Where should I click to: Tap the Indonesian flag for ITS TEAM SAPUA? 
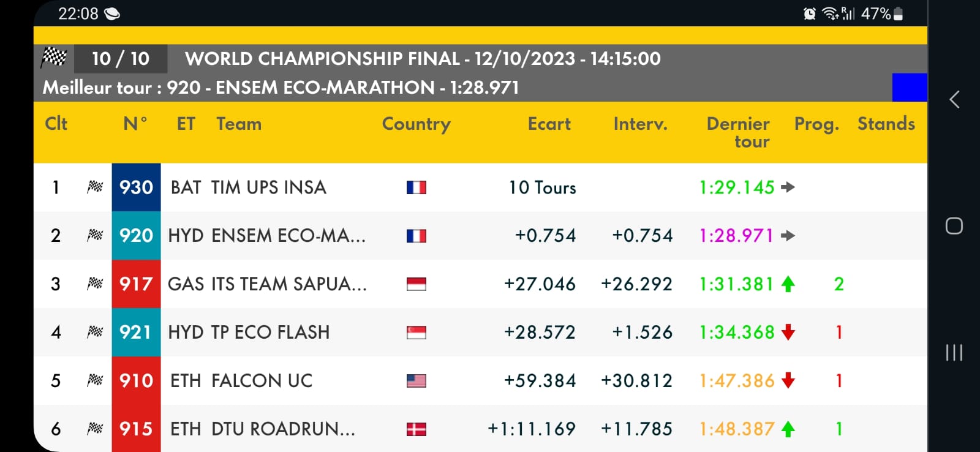coord(416,284)
